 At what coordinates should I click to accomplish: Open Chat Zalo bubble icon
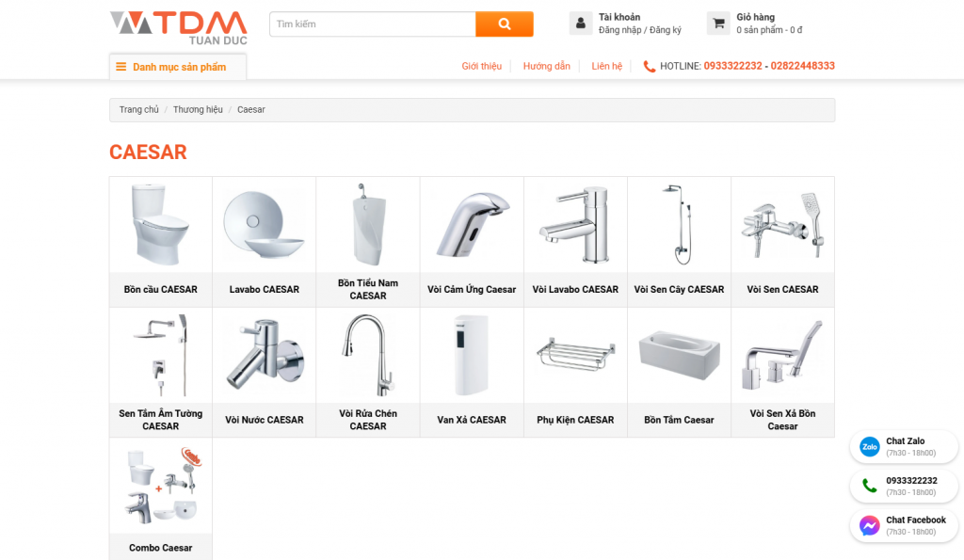pos(869,447)
